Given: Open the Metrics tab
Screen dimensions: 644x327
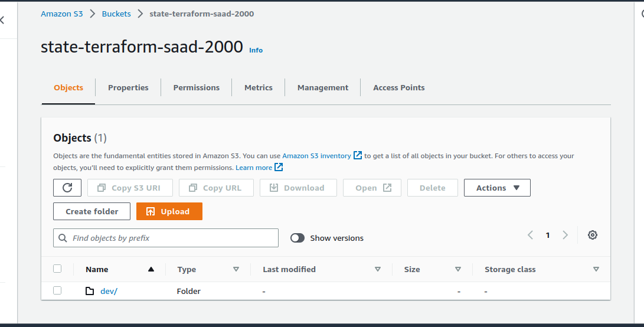Looking at the screenshot, I should point(259,87).
